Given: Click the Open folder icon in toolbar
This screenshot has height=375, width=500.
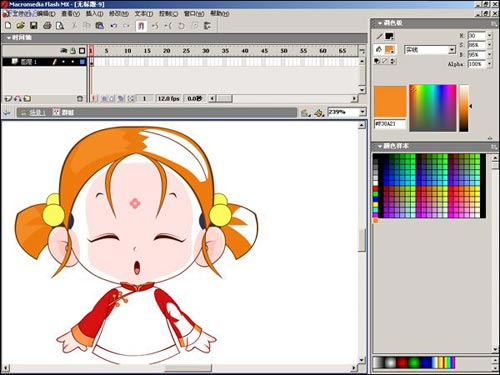Looking at the screenshot, I should (21, 25).
